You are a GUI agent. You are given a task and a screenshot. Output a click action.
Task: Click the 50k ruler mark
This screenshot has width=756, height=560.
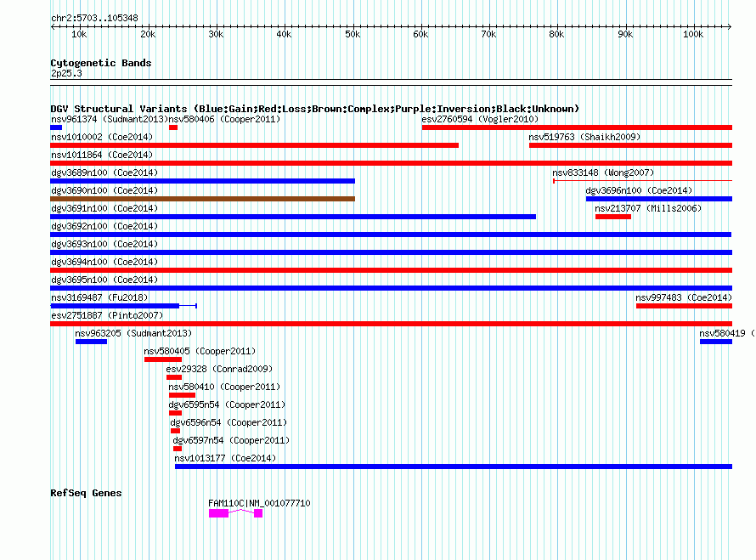pos(353,34)
